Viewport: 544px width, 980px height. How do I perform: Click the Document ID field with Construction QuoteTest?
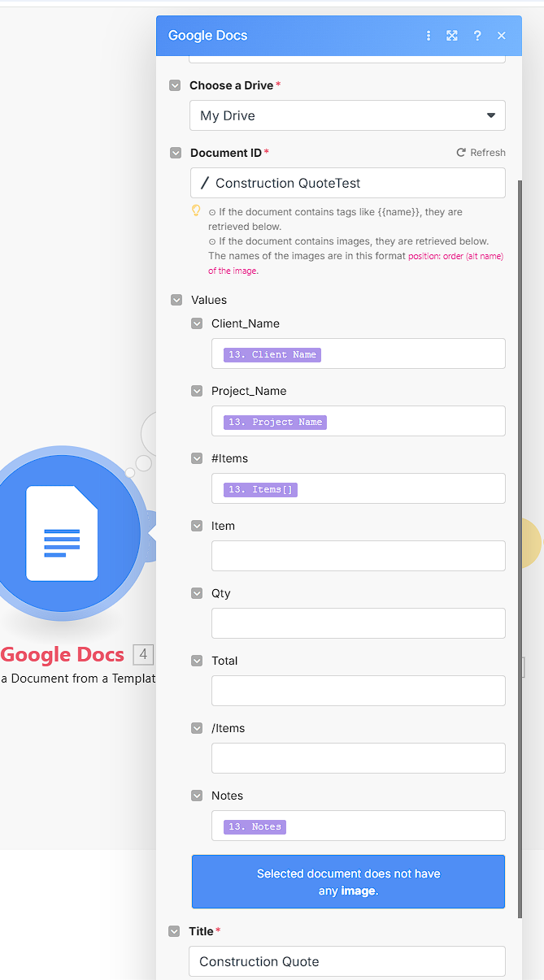click(347, 183)
